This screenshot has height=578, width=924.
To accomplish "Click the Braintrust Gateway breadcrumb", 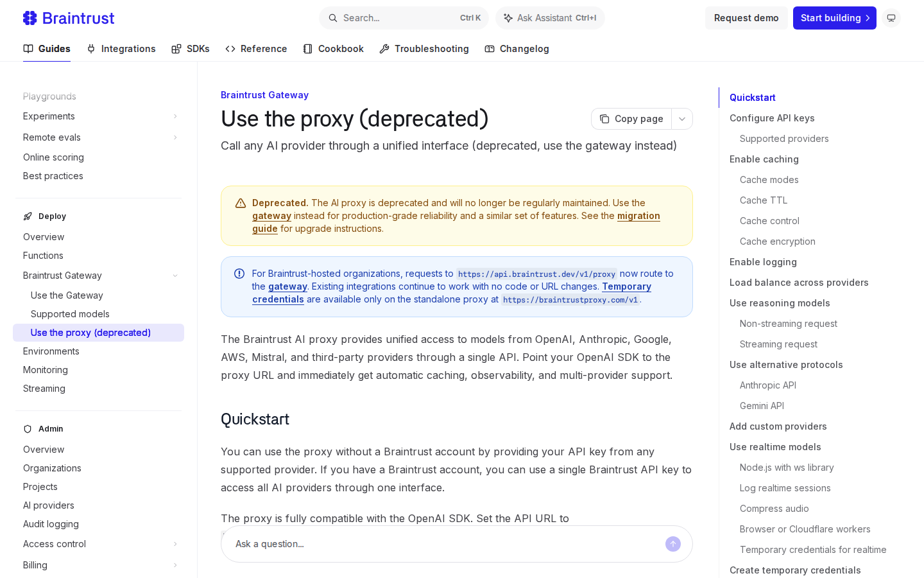I will 264,95.
